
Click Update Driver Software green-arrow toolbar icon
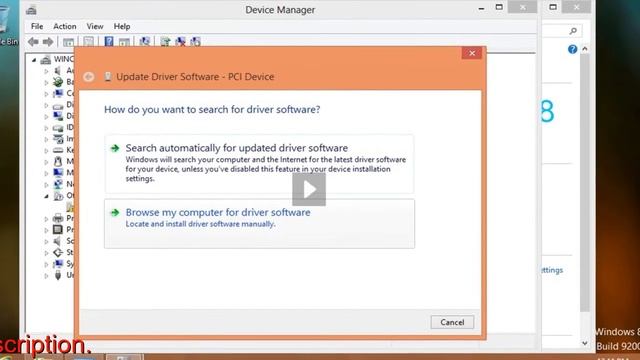pyautogui.click(x=165, y=42)
